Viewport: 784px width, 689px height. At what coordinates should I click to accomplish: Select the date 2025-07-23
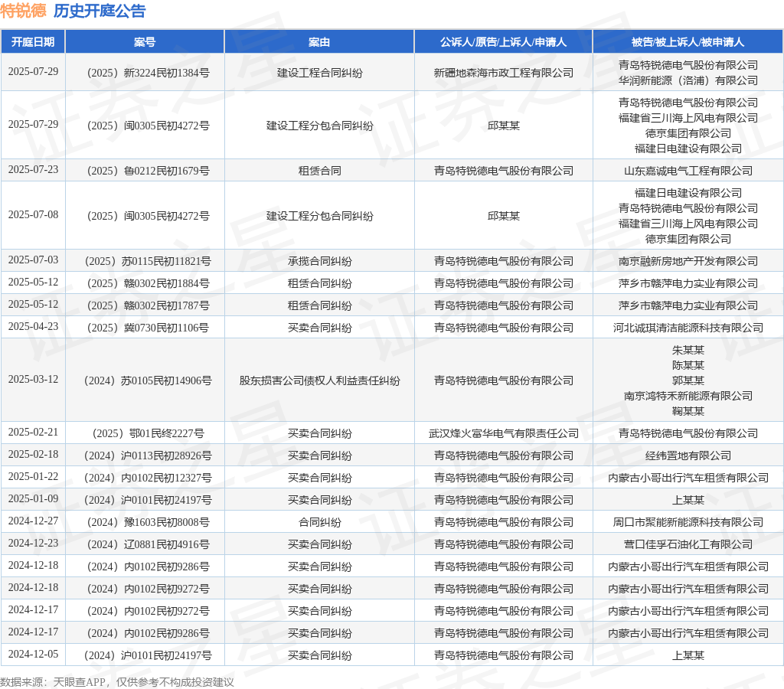(33, 169)
